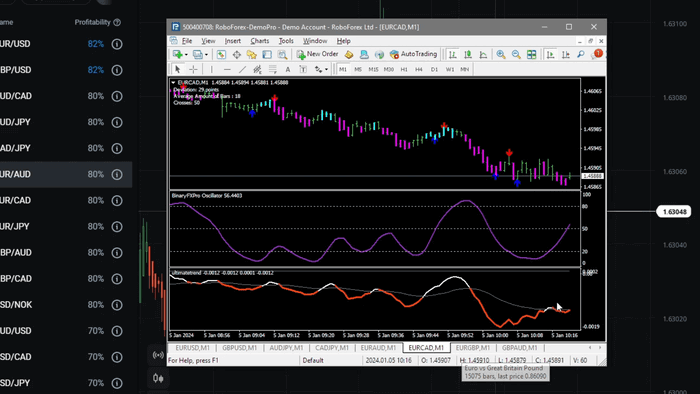The image size is (700, 394).
Task: Switch timeframe to M5
Action: pos(358,69)
